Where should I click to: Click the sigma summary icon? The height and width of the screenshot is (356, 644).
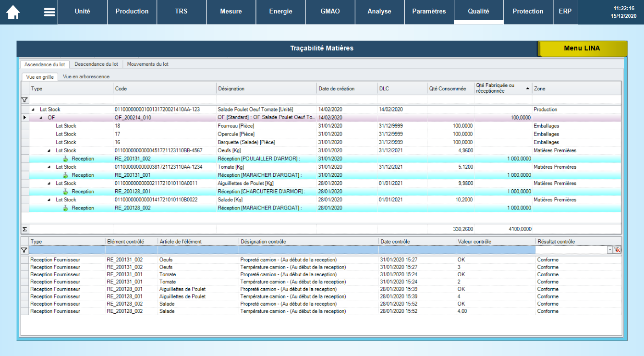[x=24, y=229]
